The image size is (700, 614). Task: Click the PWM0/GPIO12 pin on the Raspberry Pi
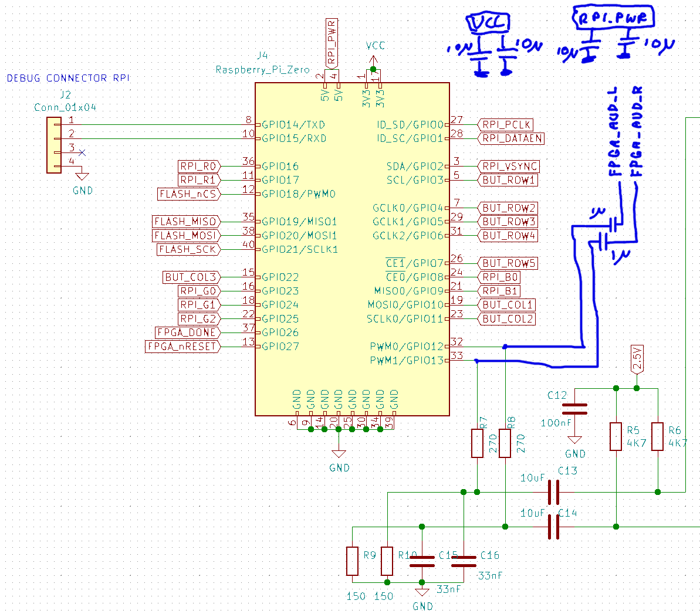click(407, 347)
